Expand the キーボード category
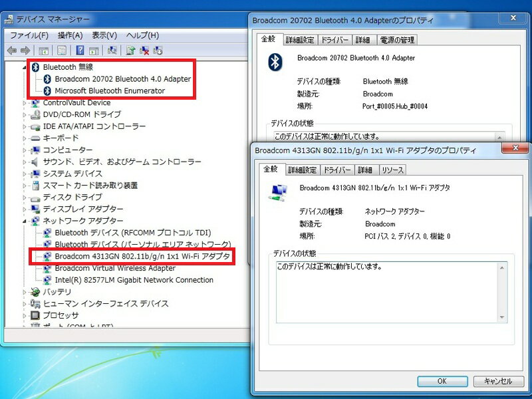Image resolution: width=532 pixels, height=399 pixels. 25,138
